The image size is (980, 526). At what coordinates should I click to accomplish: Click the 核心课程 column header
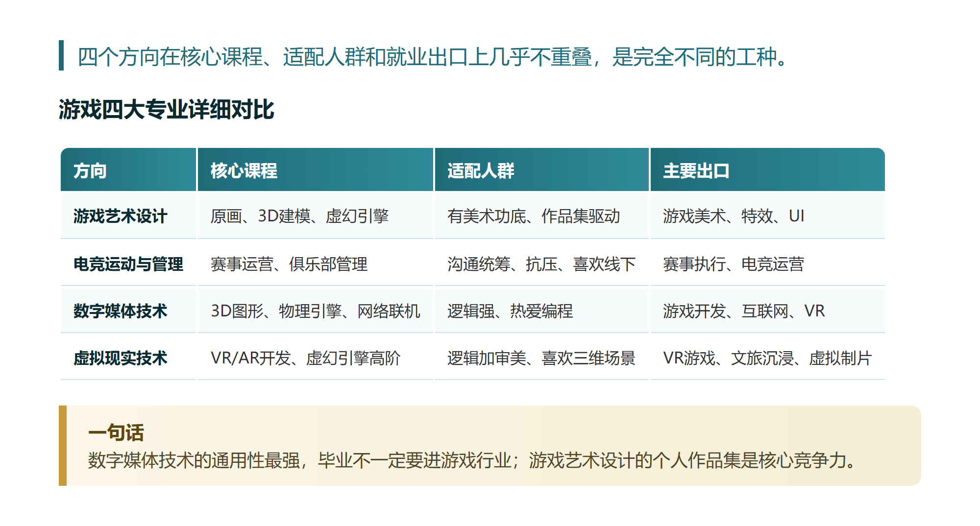316,170
